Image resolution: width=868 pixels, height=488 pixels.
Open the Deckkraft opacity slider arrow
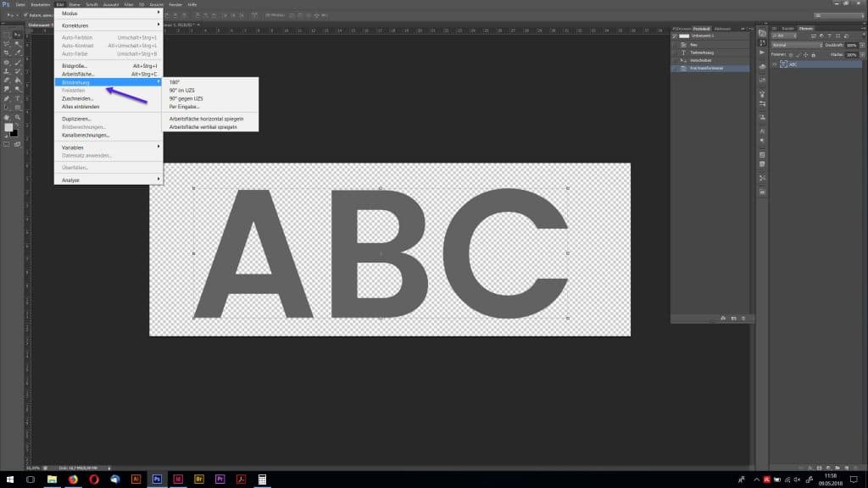(862, 45)
